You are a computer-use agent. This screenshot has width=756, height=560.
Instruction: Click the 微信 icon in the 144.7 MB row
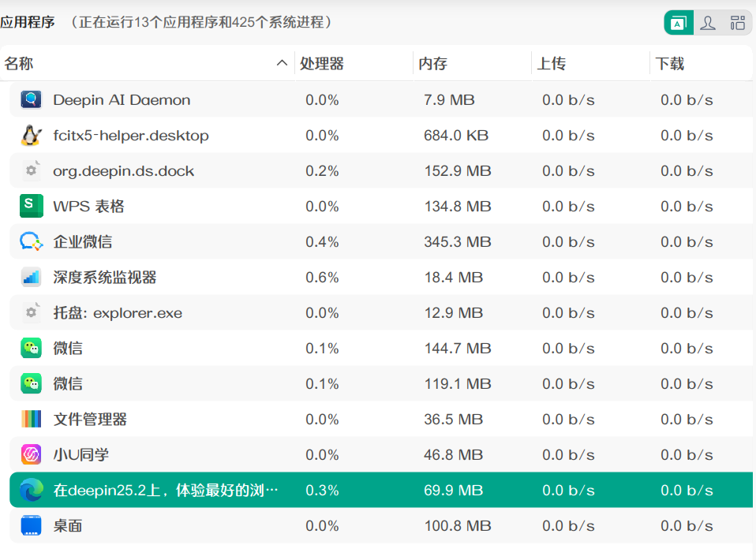coord(32,348)
